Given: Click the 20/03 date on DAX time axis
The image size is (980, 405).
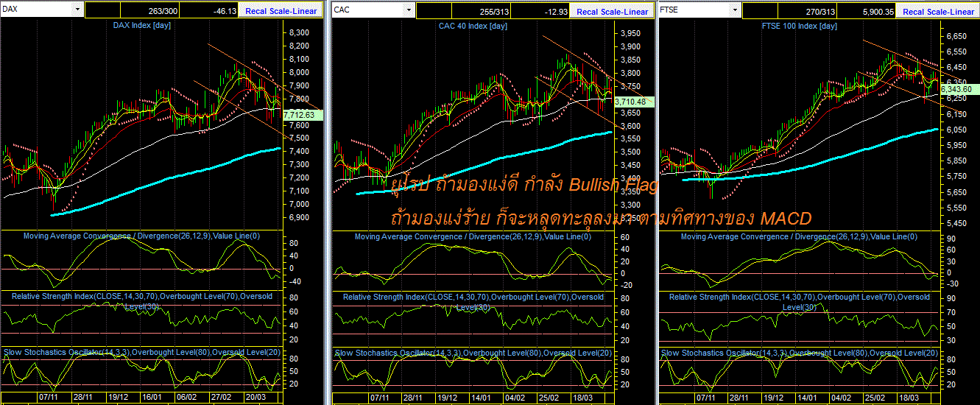Looking at the screenshot, I should click(x=254, y=396).
